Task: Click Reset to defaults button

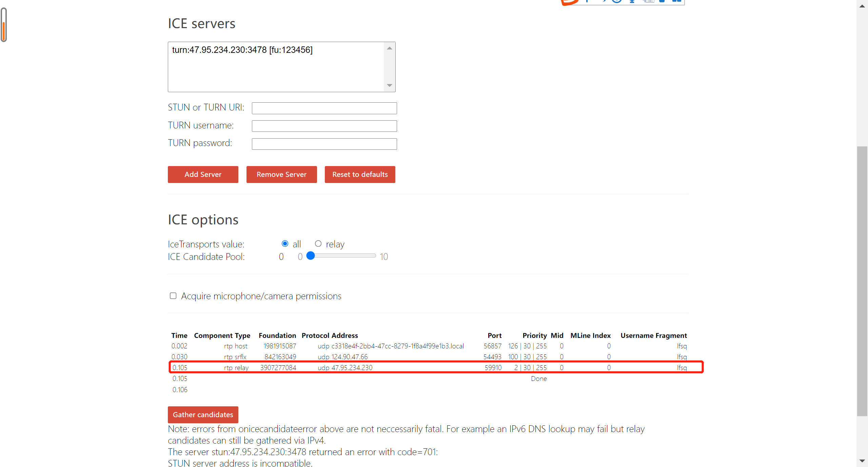Action: pyautogui.click(x=360, y=175)
